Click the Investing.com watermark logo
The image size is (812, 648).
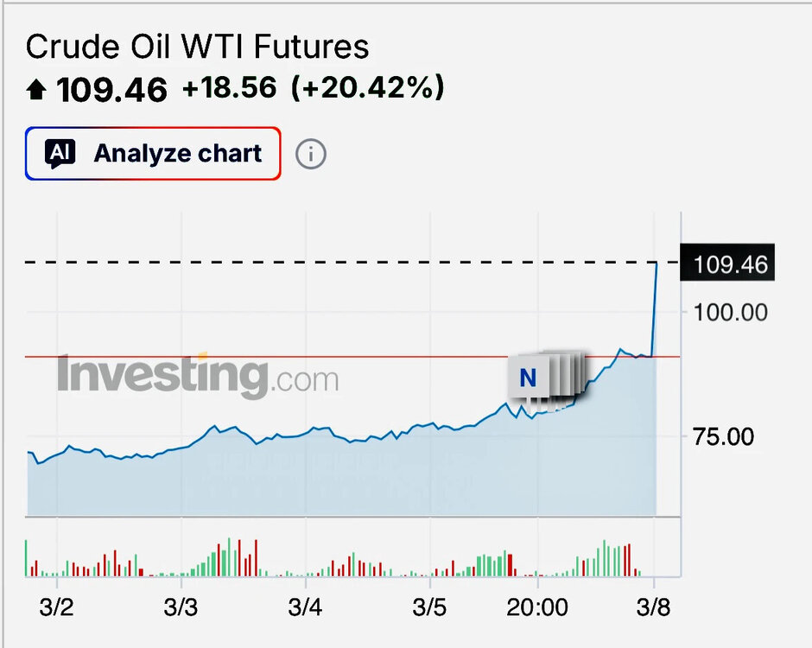(198, 376)
